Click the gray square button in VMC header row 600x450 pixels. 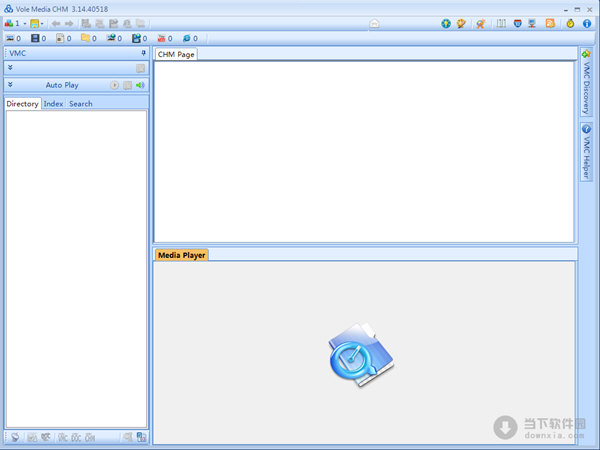(x=140, y=68)
